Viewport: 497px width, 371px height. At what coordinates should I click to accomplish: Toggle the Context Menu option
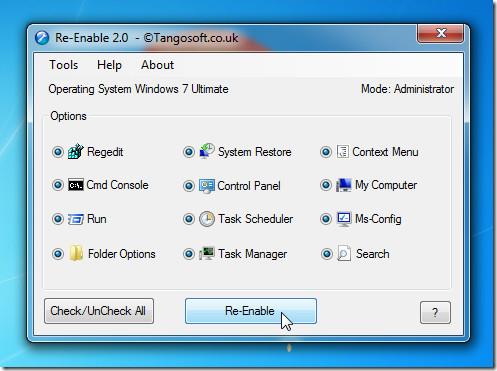326,152
